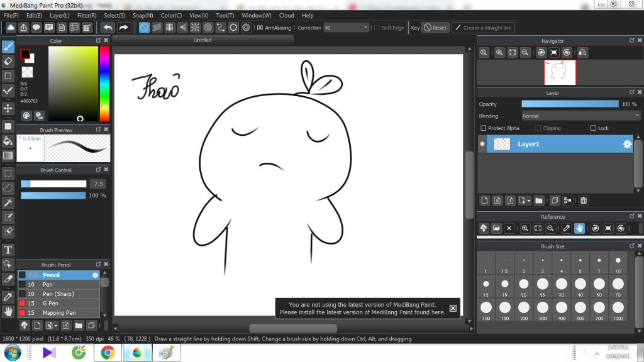
Task: Delete layer with trash icon
Action: tap(583, 200)
